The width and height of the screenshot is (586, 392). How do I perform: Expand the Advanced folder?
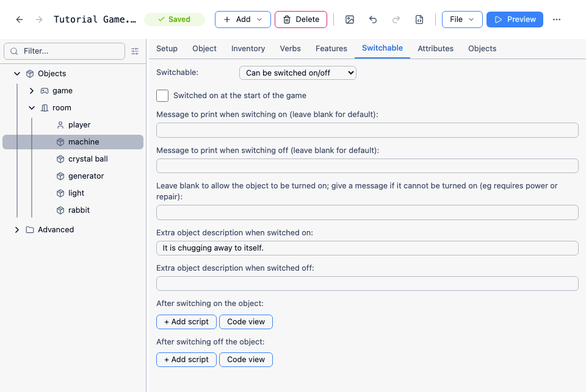[x=17, y=230]
